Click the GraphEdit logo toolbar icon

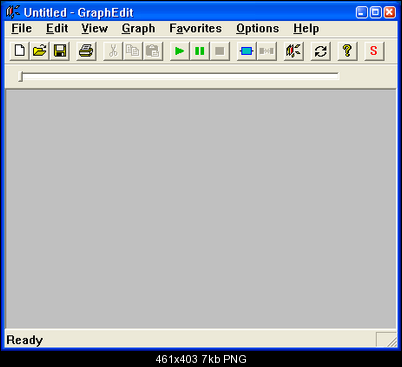point(293,51)
